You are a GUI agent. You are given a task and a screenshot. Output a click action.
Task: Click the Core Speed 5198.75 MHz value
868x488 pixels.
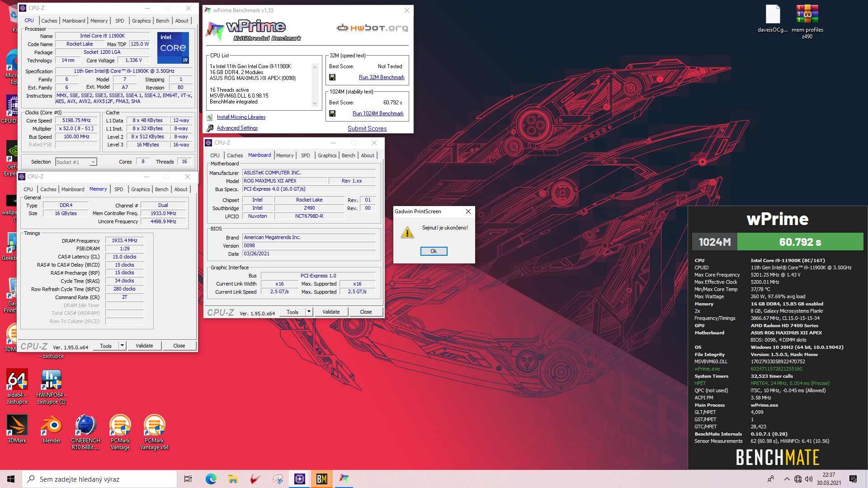click(76, 121)
